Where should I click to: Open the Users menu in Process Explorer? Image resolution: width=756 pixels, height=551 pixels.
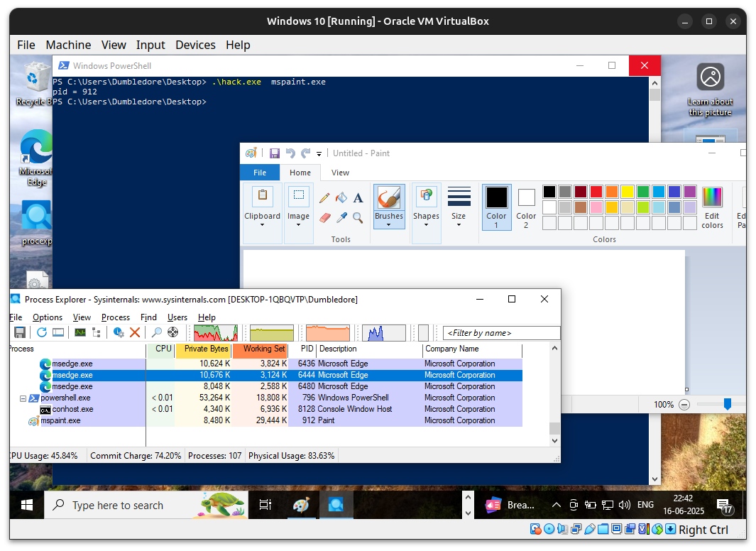(177, 317)
